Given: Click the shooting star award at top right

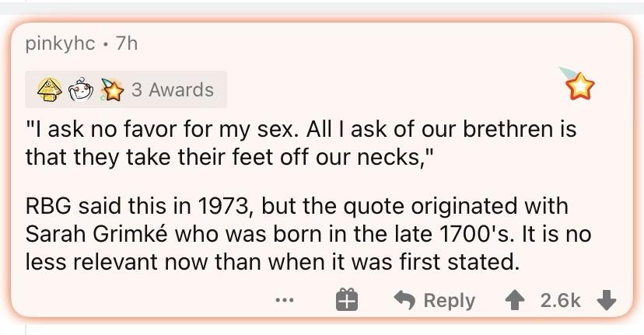Looking at the screenshot, I should click(579, 85).
